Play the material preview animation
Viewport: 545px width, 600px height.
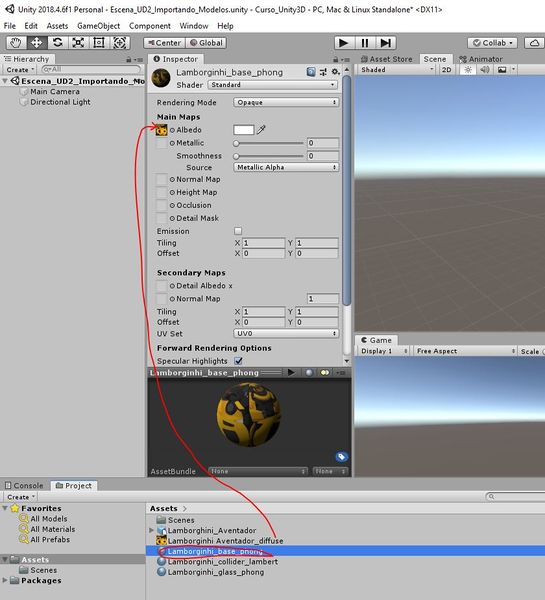(x=291, y=372)
